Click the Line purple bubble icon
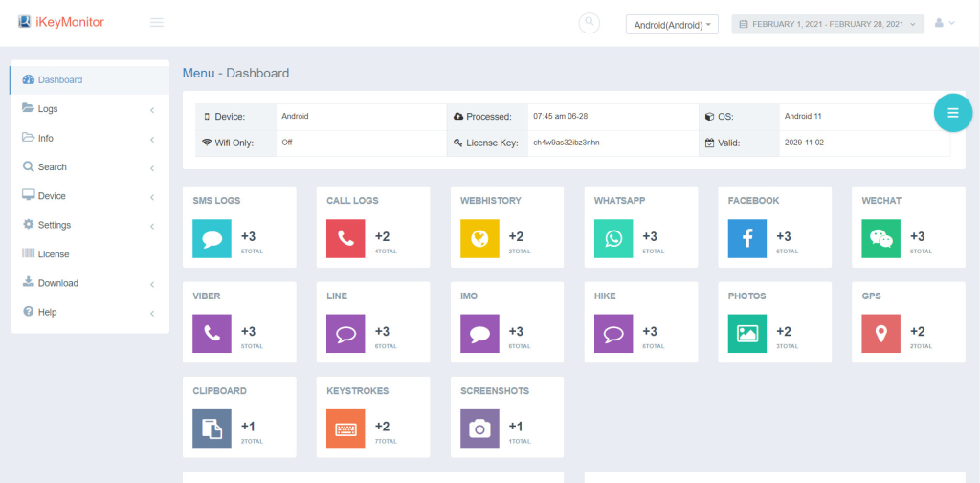This screenshot has width=980, height=483. [x=345, y=334]
